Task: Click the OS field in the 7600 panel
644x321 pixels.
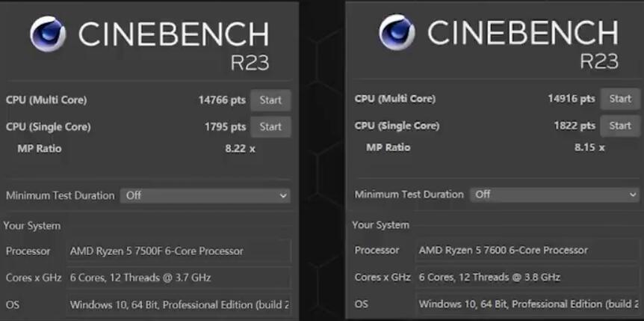Action: pyautogui.click(x=528, y=304)
